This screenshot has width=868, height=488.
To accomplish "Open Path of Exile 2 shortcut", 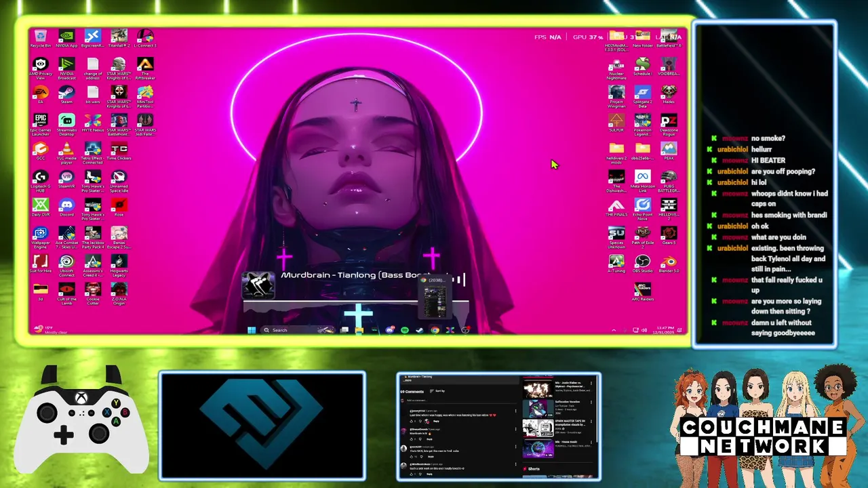I will [x=642, y=237].
